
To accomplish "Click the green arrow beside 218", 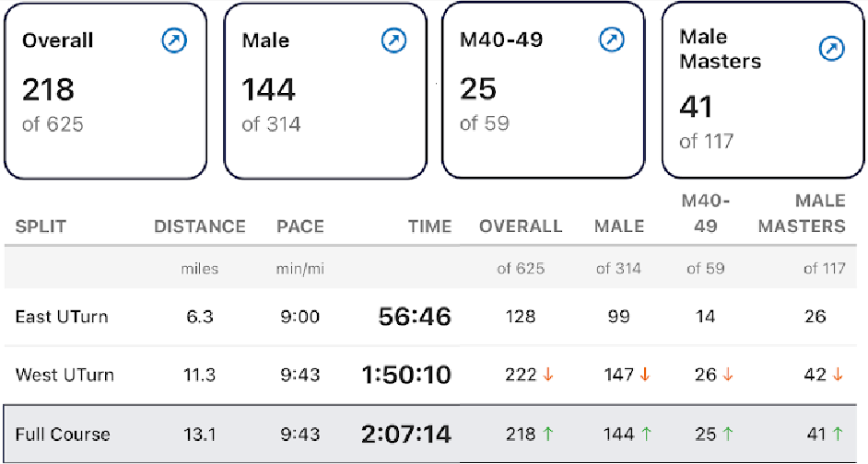I will coord(549,433).
